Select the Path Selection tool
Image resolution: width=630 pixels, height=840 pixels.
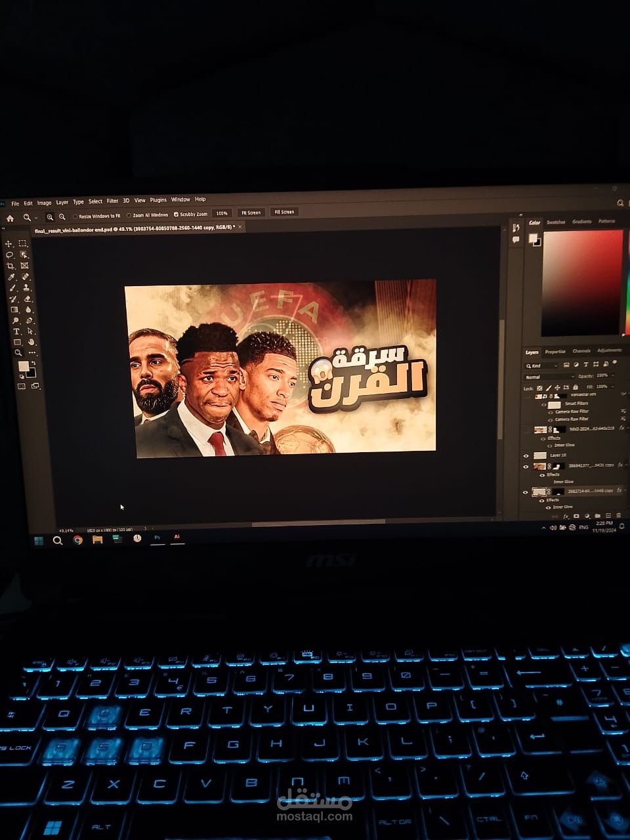[x=30, y=331]
